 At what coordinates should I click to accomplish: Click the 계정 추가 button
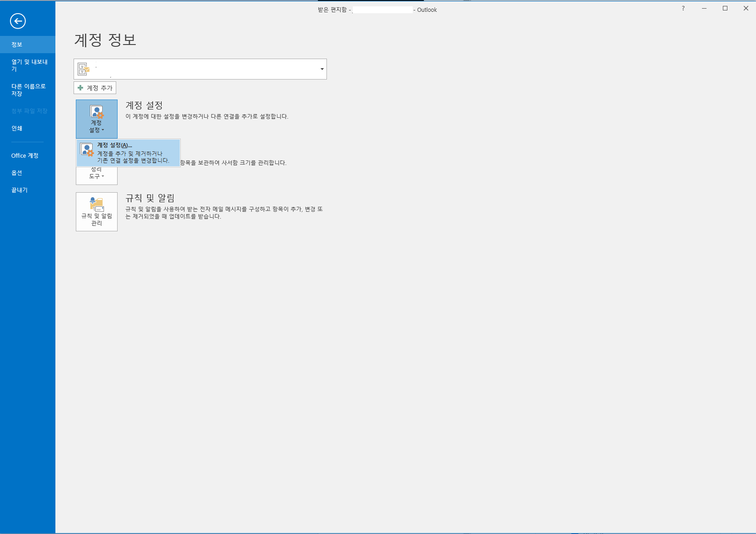(95, 88)
